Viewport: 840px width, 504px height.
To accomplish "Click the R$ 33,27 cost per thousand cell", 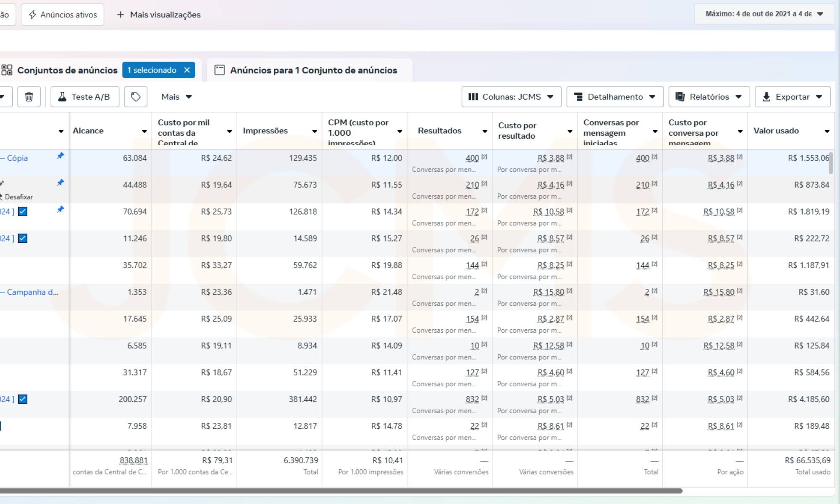I will point(216,265).
